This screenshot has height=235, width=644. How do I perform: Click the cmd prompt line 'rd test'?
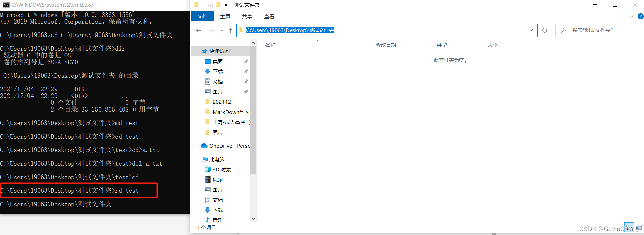69,191
